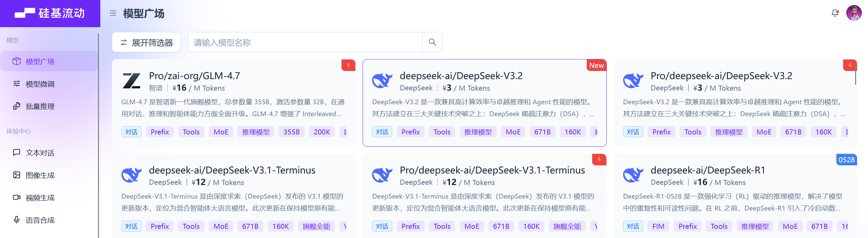
Task: Click the 200K tag on GLM-4.7 card
Action: 322,132
